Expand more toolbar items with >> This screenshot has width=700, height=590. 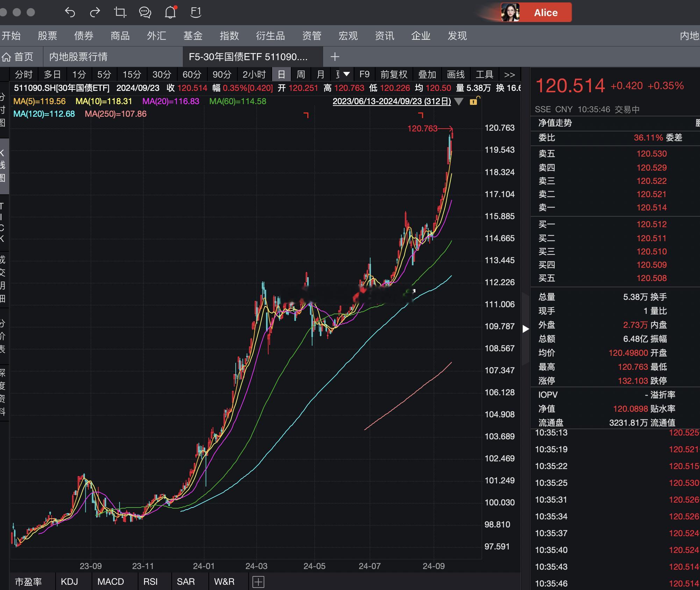[509, 74]
